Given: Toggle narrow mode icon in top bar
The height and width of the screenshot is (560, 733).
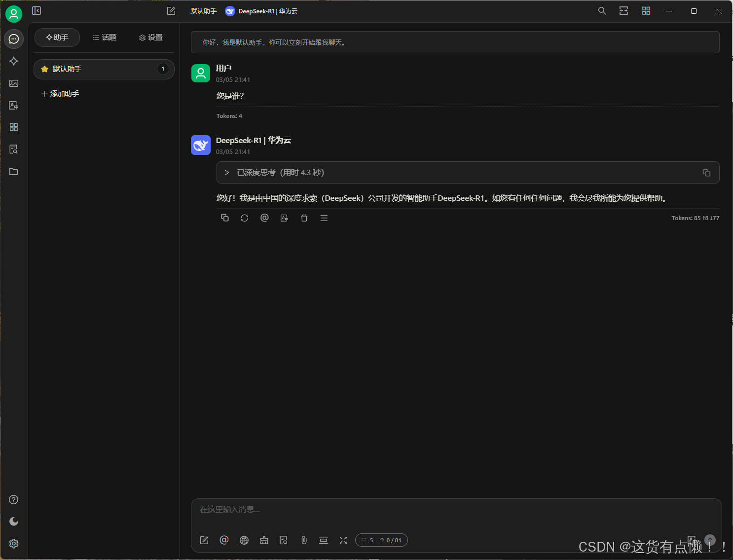Looking at the screenshot, I should [x=624, y=11].
